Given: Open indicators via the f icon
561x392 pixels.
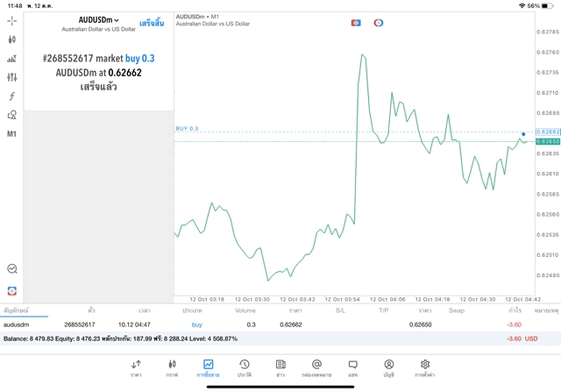Looking at the screenshot, I should [11, 96].
